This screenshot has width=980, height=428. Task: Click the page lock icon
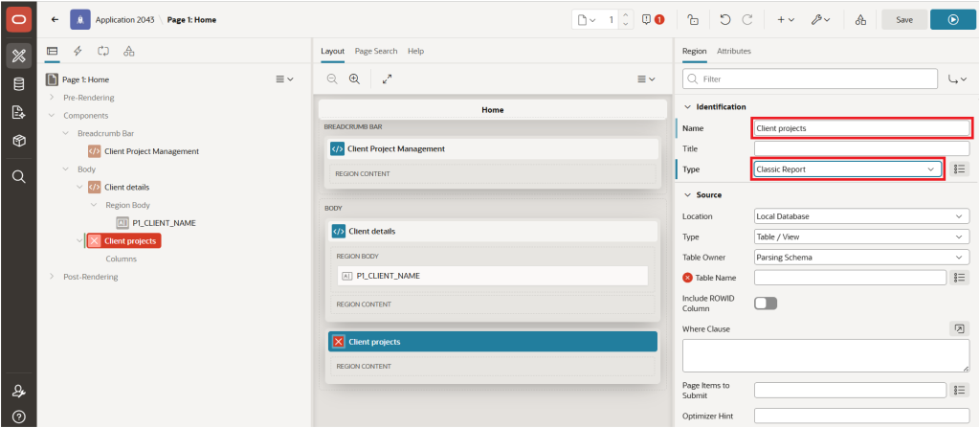coord(693,19)
